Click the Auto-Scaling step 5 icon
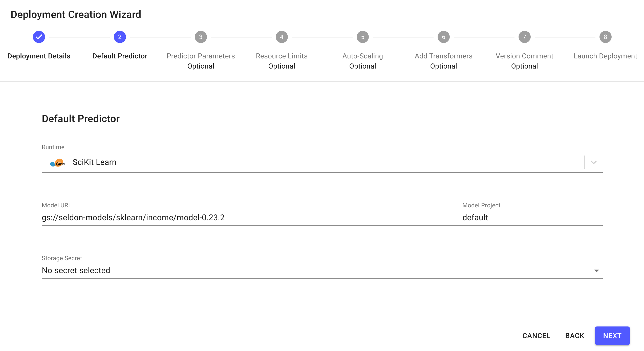644x351 pixels. pyautogui.click(x=362, y=37)
